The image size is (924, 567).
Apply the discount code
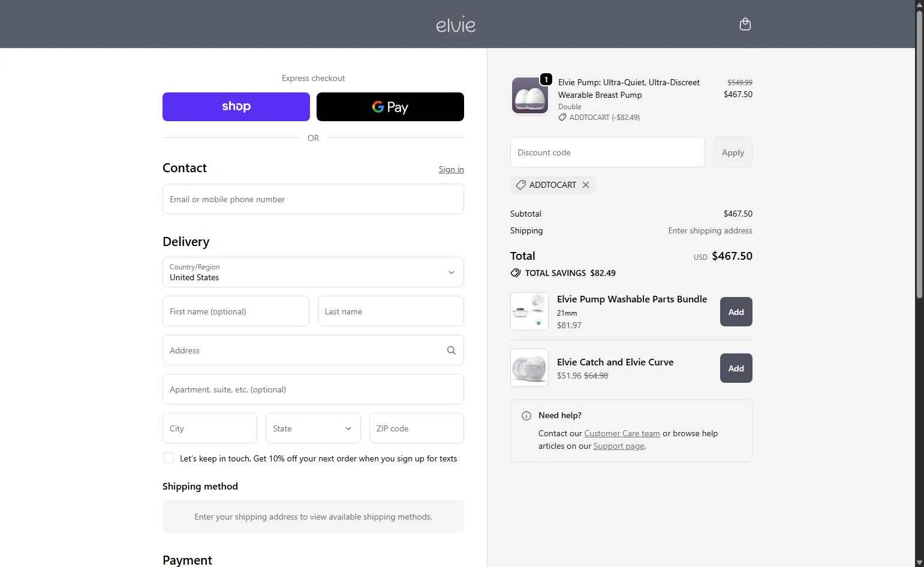coord(733,152)
